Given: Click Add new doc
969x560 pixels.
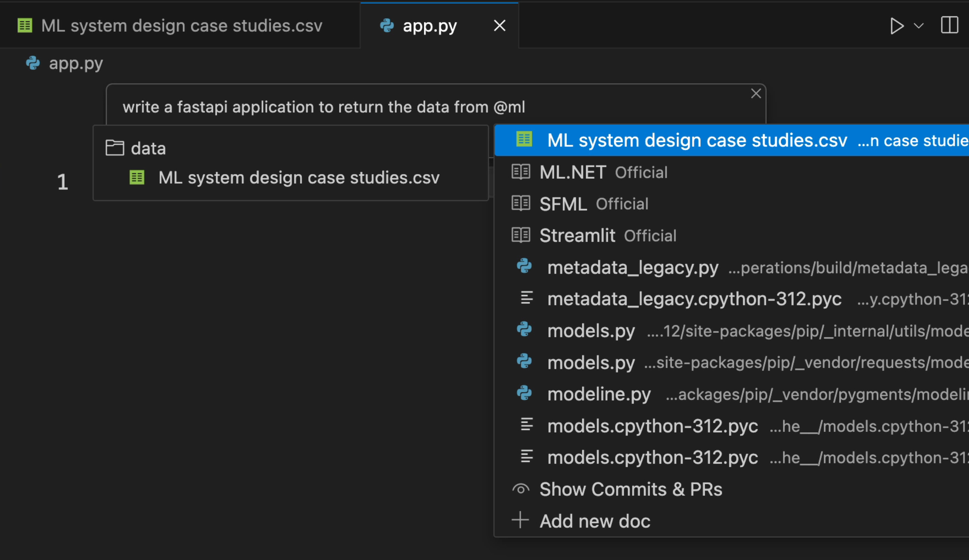Looking at the screenshot, I should [x=731, y=521].
